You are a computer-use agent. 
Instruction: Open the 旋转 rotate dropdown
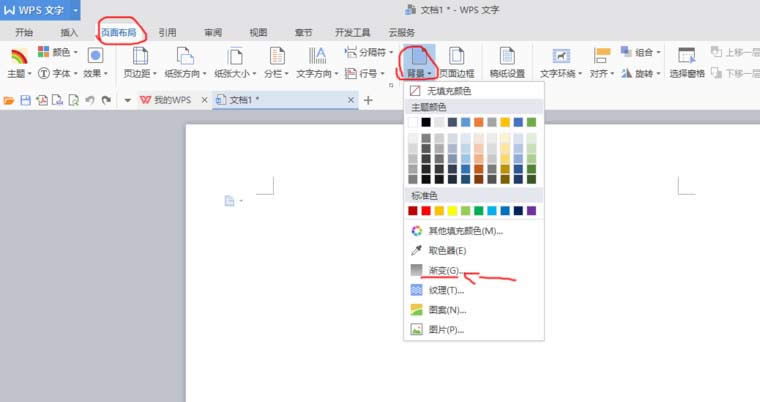click(640, 73)
